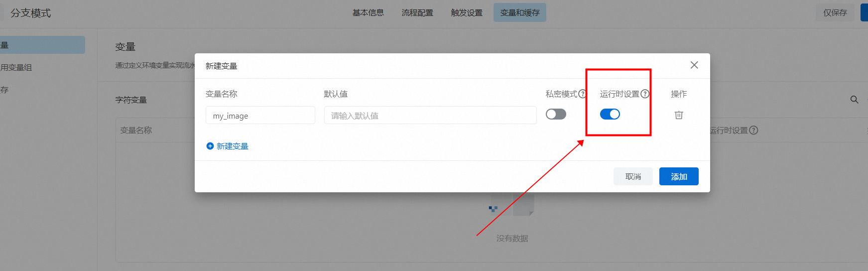The width and height of the screenshot is (868, 271).
Task: Switch to the 流程配置 tab
Action: coord(417,12)
